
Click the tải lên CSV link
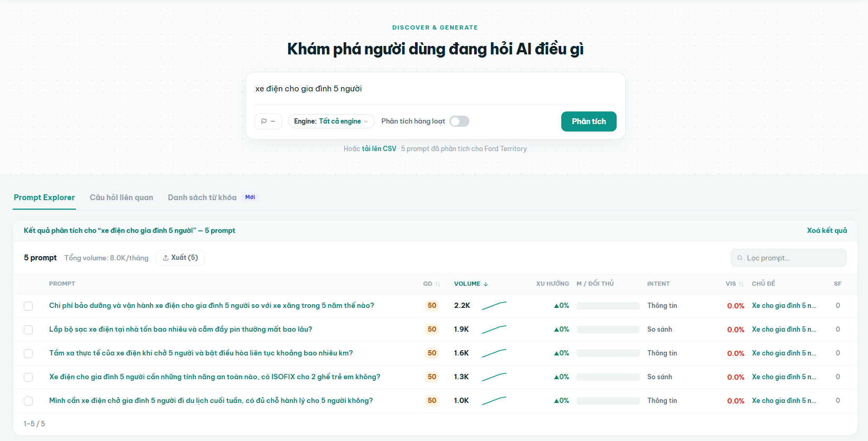tap(379, 149)
